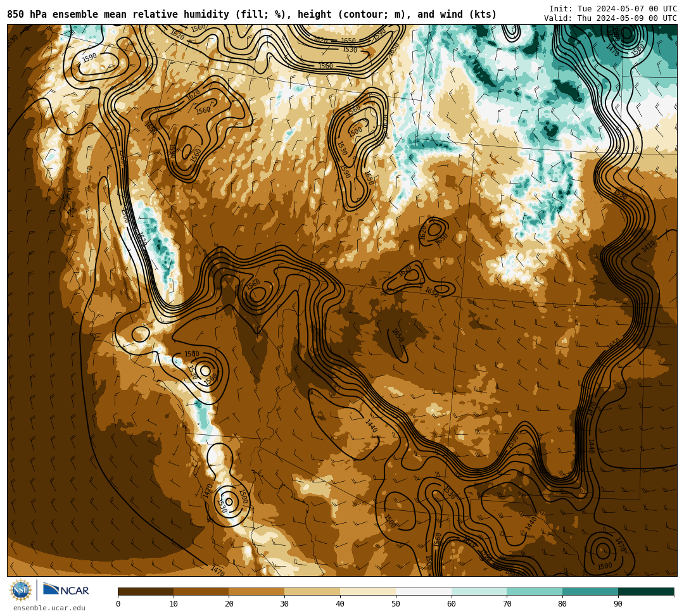Click the 10-20% brown colorbar segment

pyautogui.click(x=201, y=591)
